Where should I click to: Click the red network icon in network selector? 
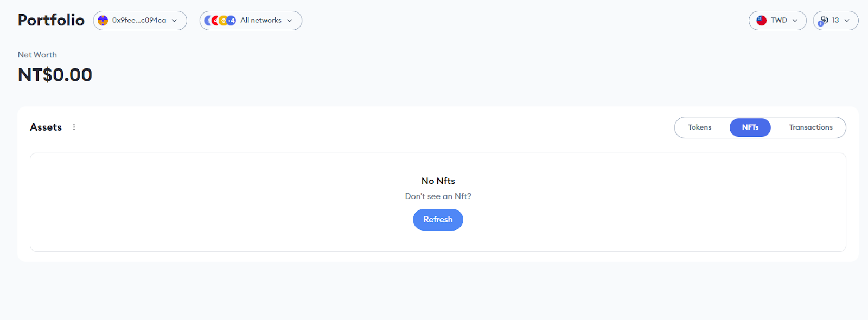215,21
